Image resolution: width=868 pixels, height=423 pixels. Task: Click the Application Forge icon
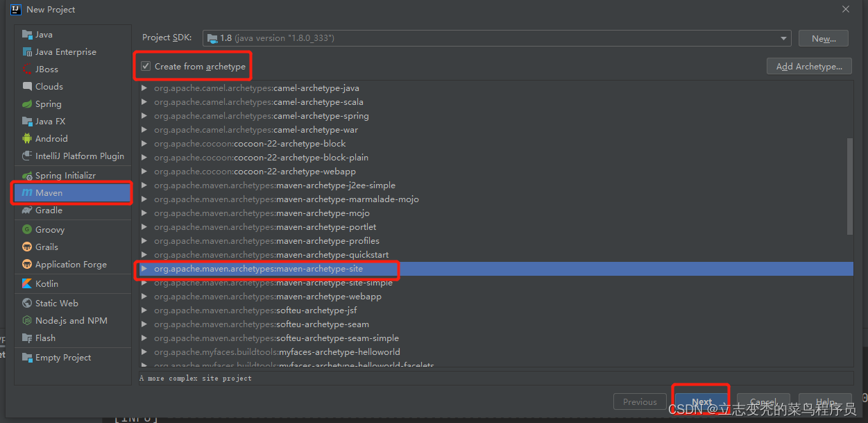(27, 265)
